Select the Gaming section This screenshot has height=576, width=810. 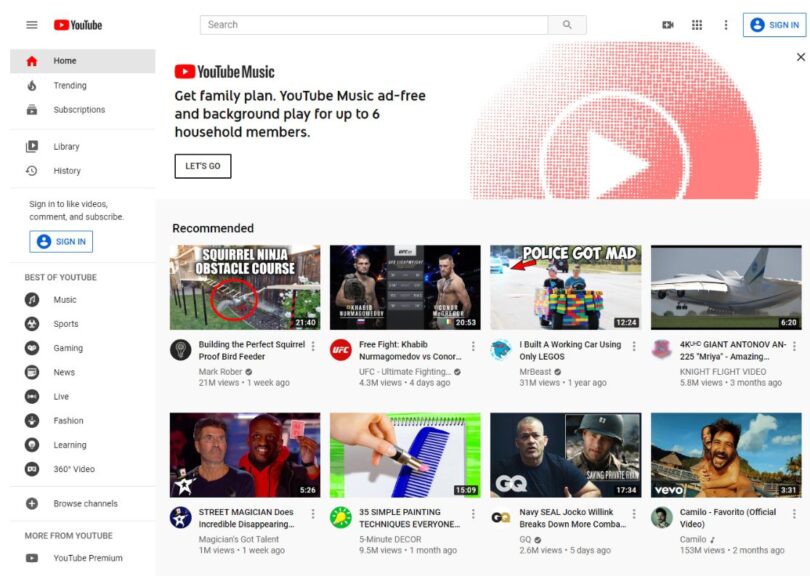[x=64, y=348]
